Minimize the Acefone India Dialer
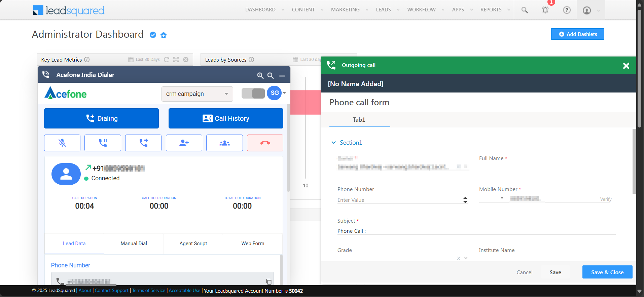Viewport: 644px width, 297px height. [x=282, y=76]
